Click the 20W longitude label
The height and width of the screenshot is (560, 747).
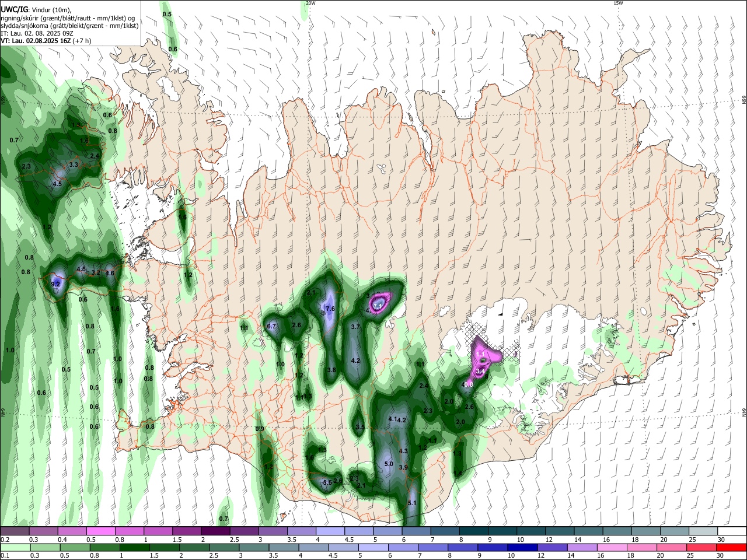click(x=310, y=3)
